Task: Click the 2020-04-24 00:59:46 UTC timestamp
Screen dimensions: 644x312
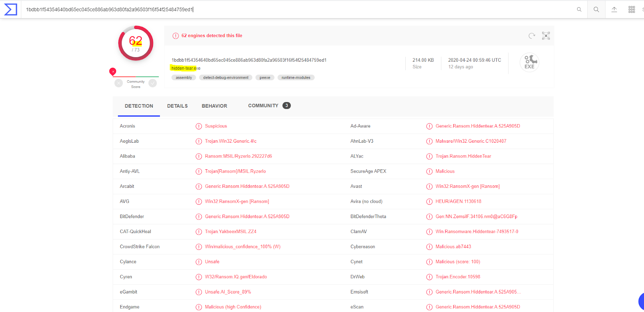Action: [x=475, y=60]
